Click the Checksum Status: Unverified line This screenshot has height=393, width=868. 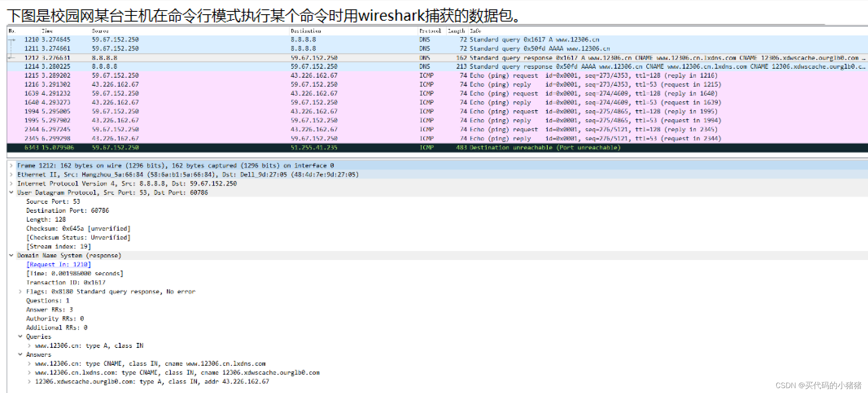click(78, 237)
